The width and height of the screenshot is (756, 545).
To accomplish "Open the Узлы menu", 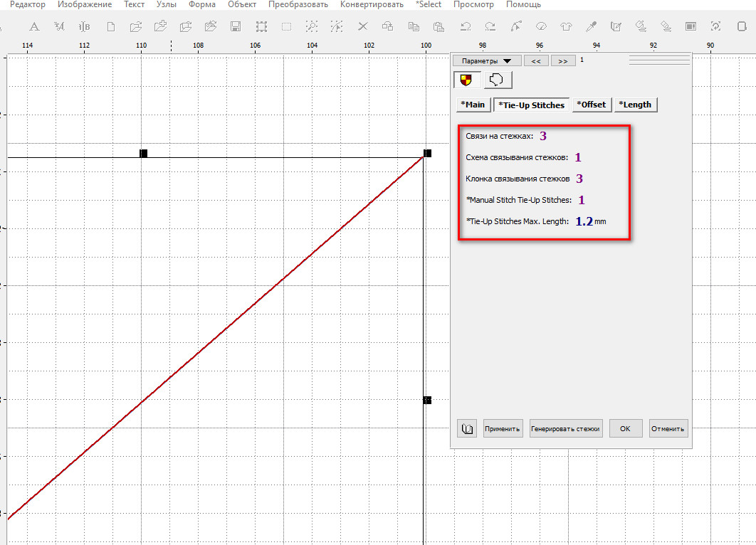I will 167,4.
